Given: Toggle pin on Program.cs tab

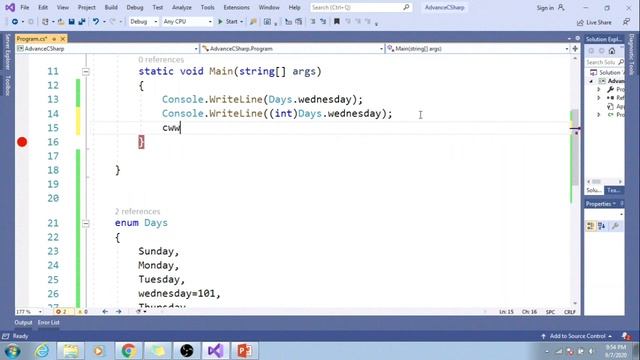Looking at the screenshot, I should (54, 39).
